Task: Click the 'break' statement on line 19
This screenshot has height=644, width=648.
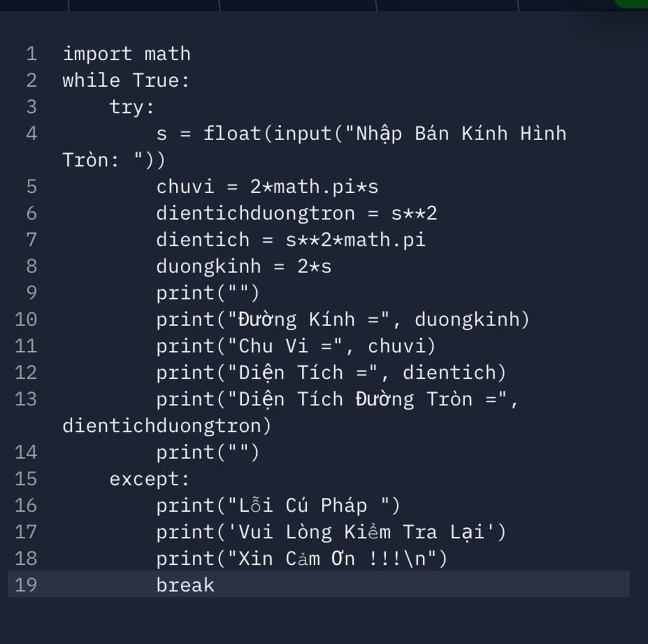Action: coord(185,584)
